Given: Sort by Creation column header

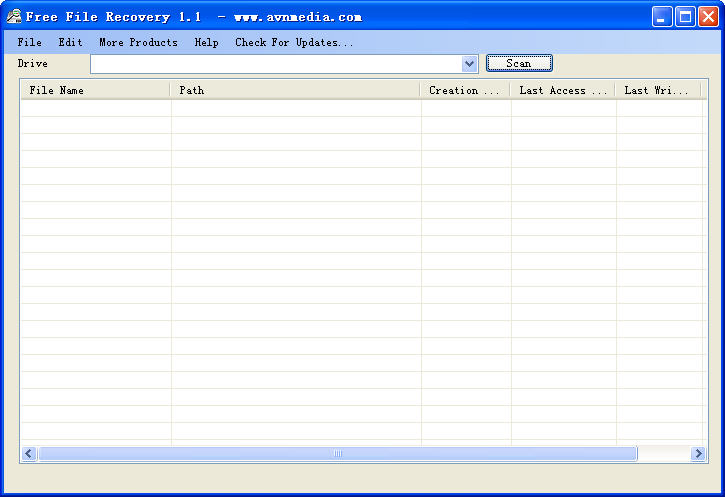Looking at the screenshot, I should tap(465, 90).
